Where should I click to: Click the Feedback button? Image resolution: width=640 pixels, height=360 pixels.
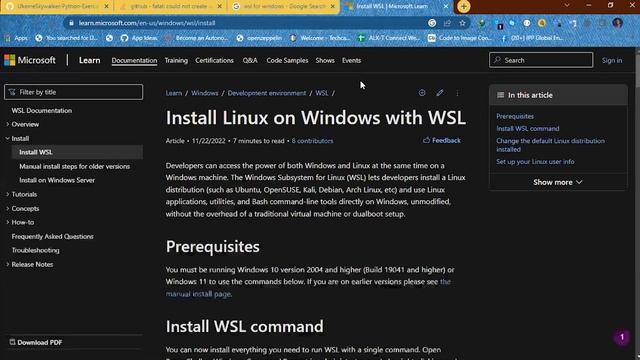pyautogui.click(x=442, y=140)
